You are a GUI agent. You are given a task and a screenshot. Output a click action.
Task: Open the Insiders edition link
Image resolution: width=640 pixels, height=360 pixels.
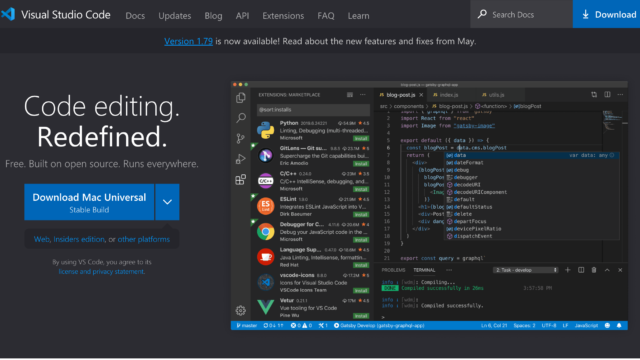79,239
